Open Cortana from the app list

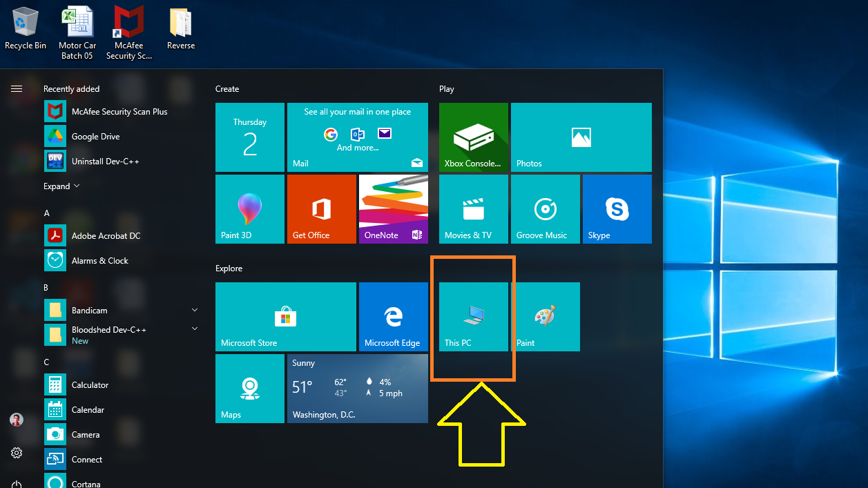tap(122, 481)
